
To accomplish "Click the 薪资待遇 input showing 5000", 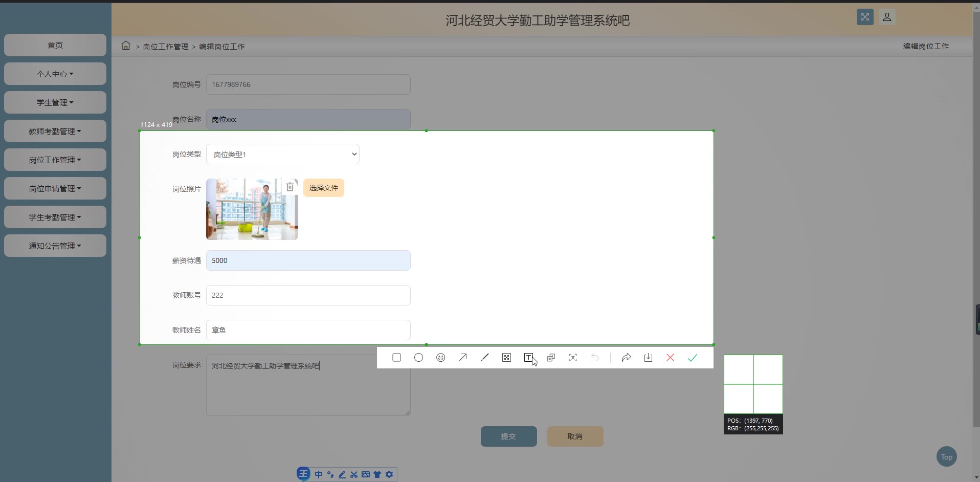I will point(308,260).
